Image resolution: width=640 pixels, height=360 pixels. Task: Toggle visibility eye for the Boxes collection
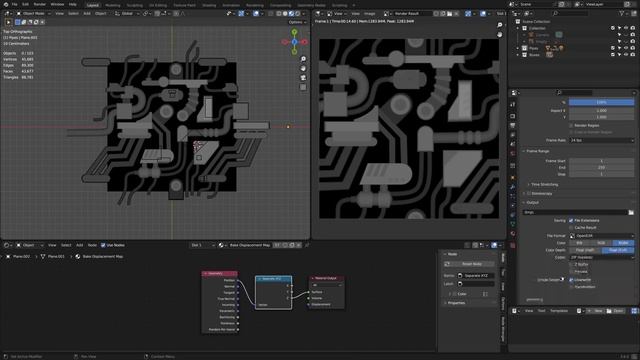[x=626, y=55]
